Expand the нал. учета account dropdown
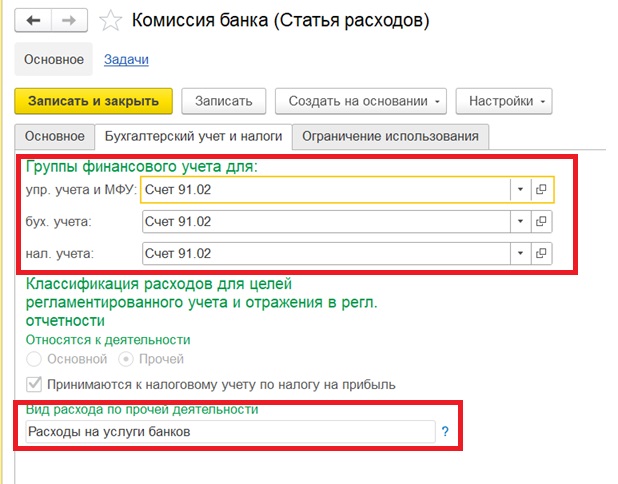Screen dimensions: 618x484 [x=520, y=253]
